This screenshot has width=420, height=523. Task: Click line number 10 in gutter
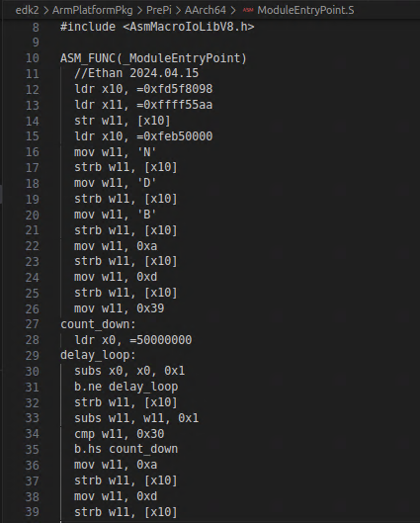33,58
